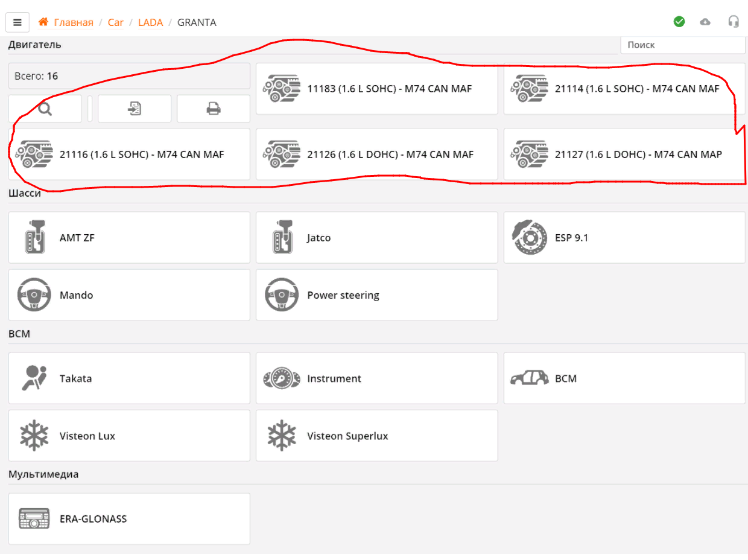Click the cloud download icon
Image resolution: width=748 pixels, height=560 pixels.
pyautogui.click(x=705, y=22)
